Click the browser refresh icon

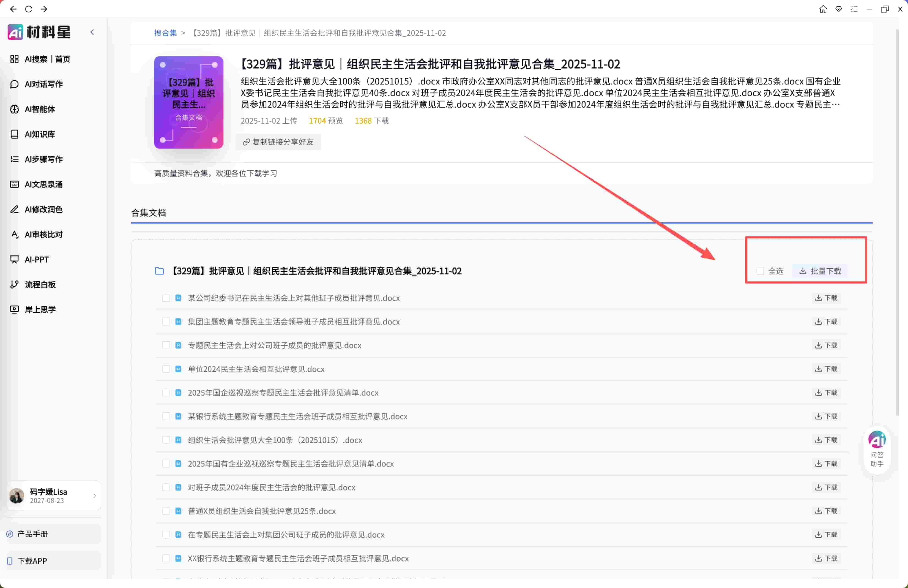[x=29, y=9]
